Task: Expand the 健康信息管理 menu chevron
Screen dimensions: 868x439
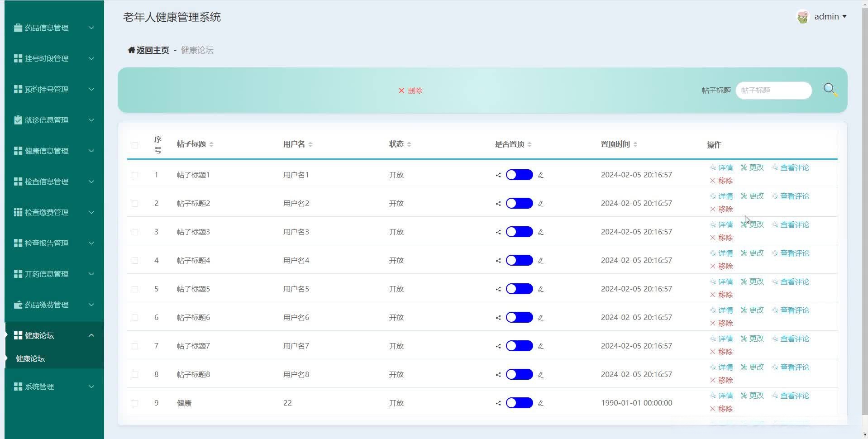Action: pos(91,151)
